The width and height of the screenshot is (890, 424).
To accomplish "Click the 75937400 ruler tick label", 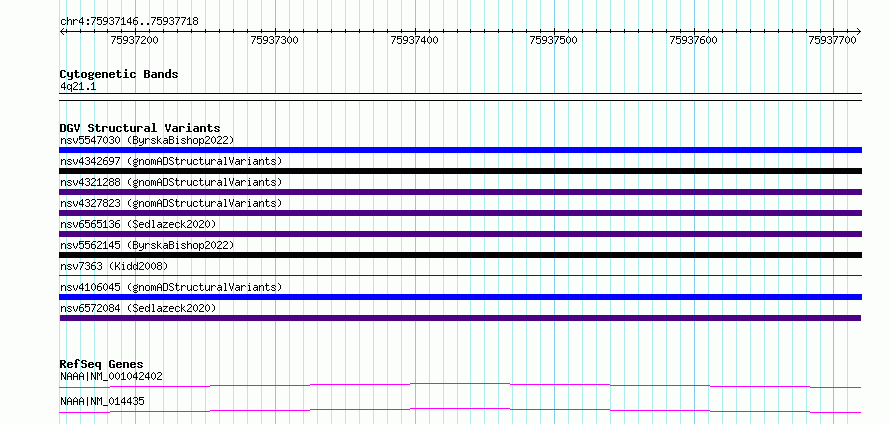I will click(x=414, y=40).
